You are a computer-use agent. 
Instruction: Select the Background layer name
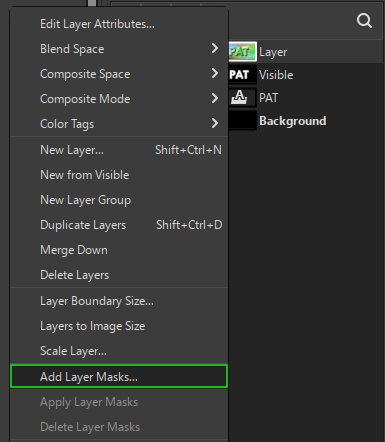[x=293, y=121]
